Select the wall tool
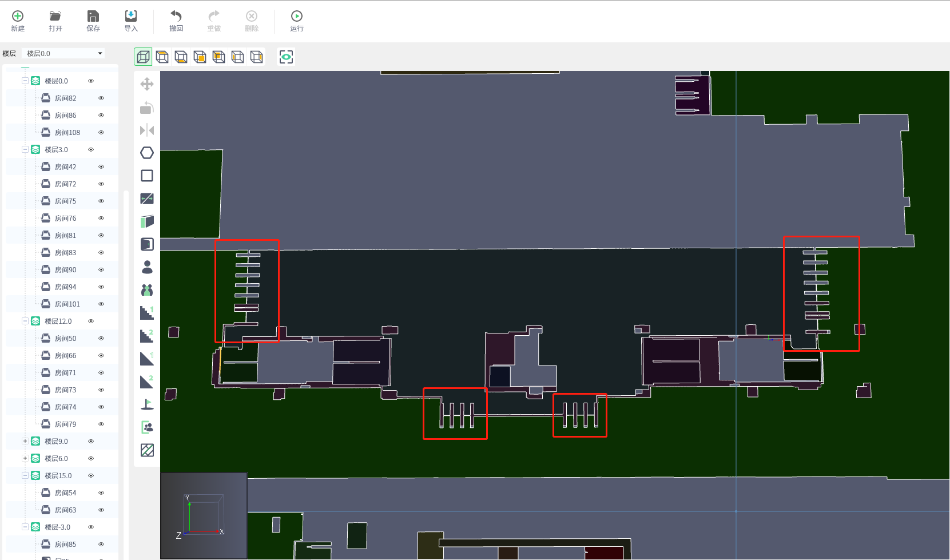 147,221
